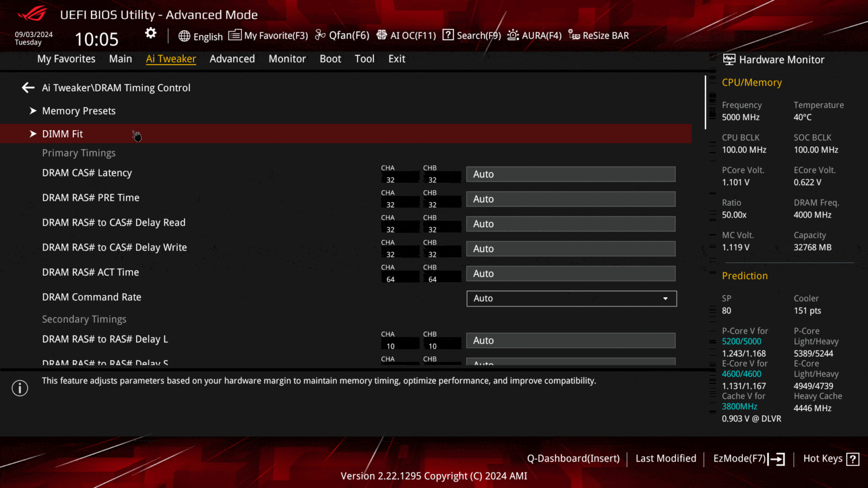868x488 pixels.
Task: Select the DIMM Fit entry
Action: point(62,134)
